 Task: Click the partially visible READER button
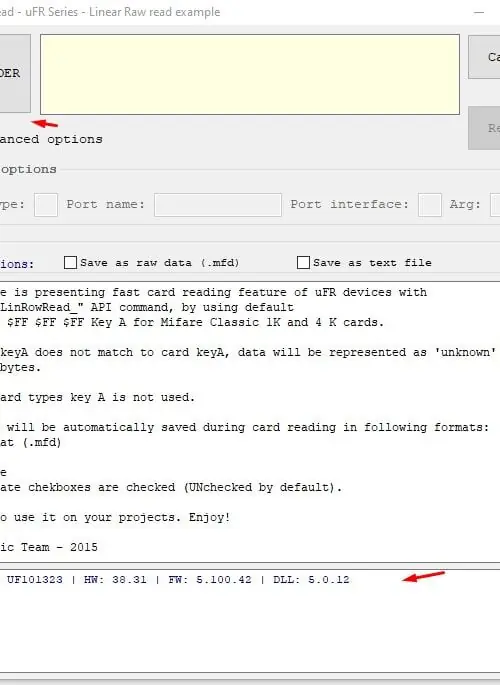coord(15,73)
